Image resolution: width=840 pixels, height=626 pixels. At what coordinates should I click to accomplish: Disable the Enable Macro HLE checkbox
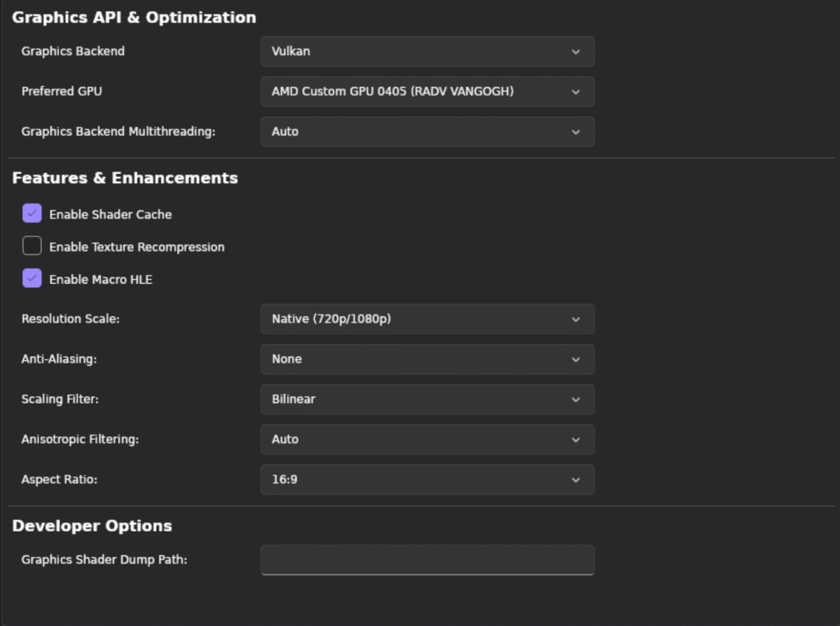(32, 278)
